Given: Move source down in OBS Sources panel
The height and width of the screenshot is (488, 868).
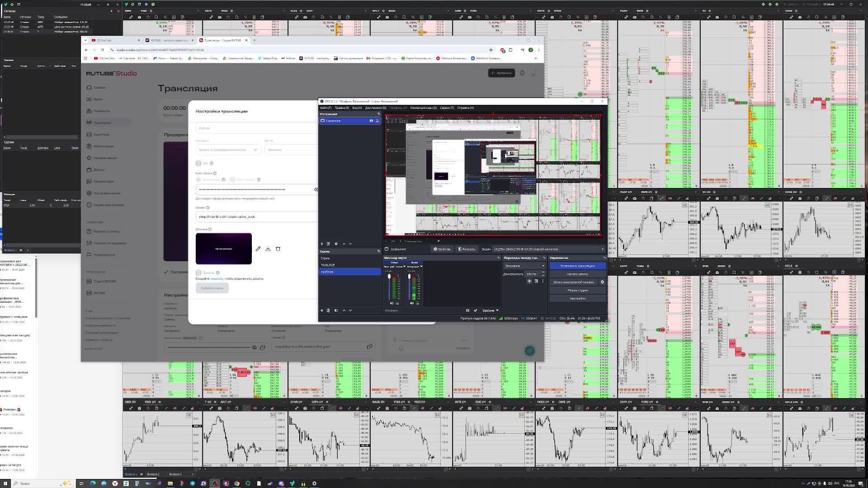Looking at the screenshot, I should click(x=350, y=244).
